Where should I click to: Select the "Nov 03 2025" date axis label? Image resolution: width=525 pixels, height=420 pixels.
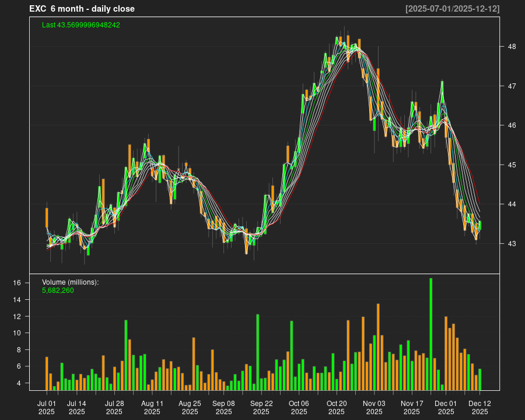coord(374,407)
